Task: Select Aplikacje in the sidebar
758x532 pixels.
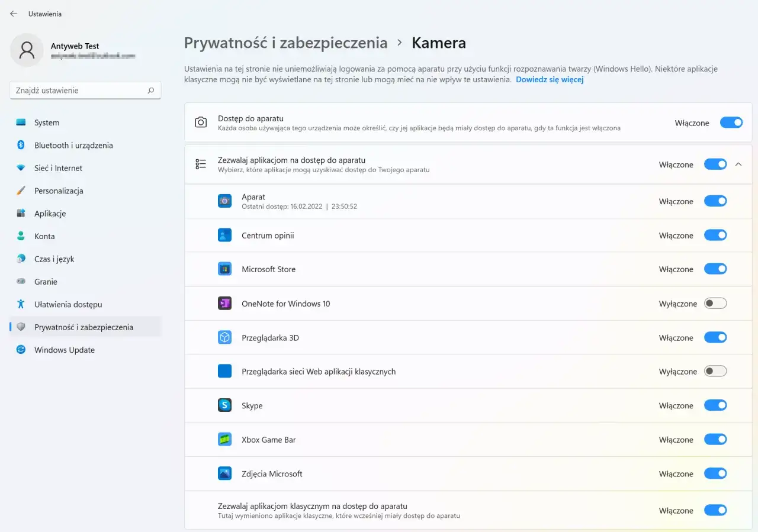Action: (x=85, y=214)
